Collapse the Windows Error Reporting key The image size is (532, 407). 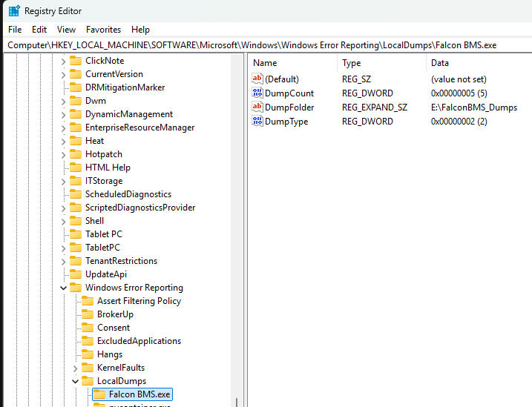[64, 288]
